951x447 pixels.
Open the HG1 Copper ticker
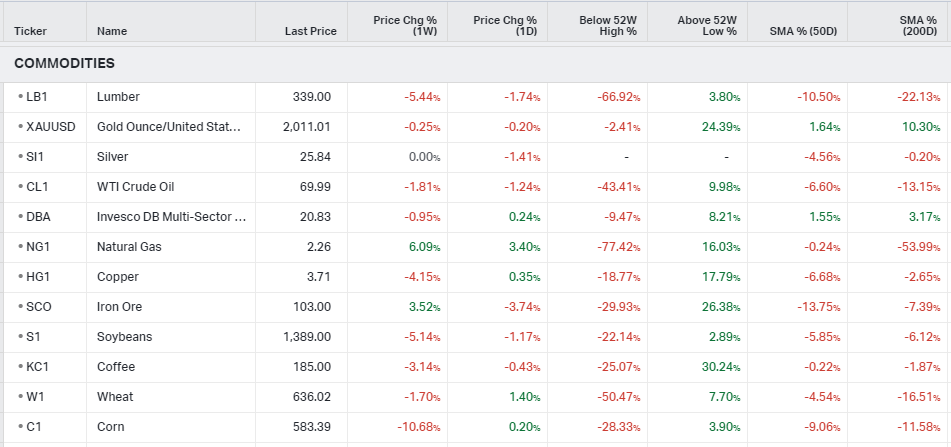tap(37, 277)
